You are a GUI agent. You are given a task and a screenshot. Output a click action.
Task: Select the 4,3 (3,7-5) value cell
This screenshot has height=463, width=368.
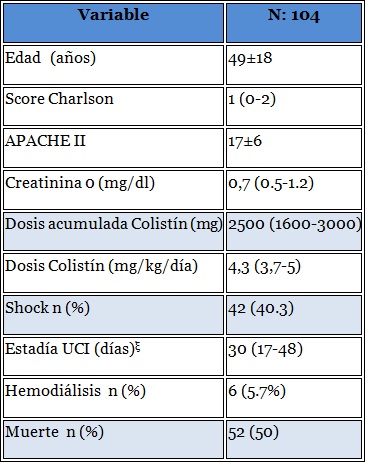pos(294,273)
